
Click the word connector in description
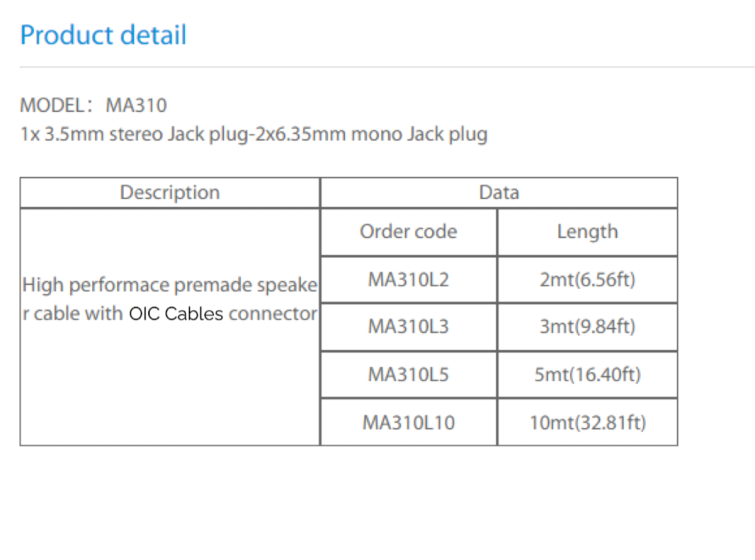273,314
